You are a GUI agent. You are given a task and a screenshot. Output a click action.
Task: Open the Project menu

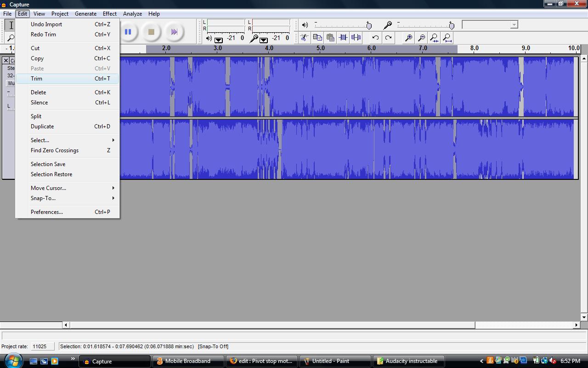point(60,14)
